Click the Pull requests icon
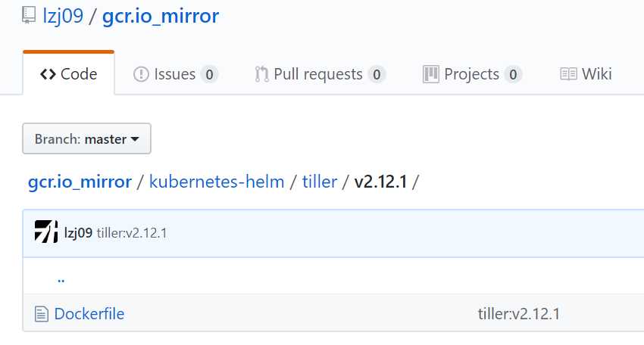Image resolution: width=644 pixels, height=345 pixels. tap(261, 74)
